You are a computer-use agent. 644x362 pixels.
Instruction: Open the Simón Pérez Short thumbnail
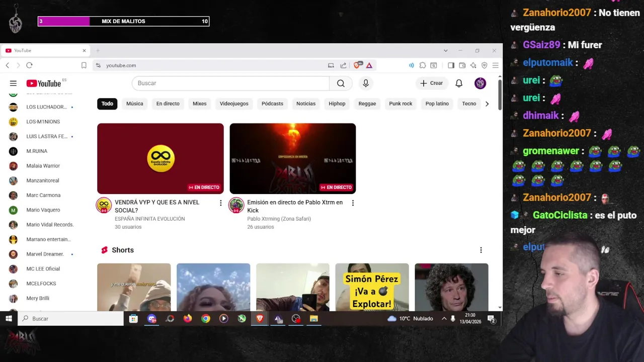(x=372, y=287)
